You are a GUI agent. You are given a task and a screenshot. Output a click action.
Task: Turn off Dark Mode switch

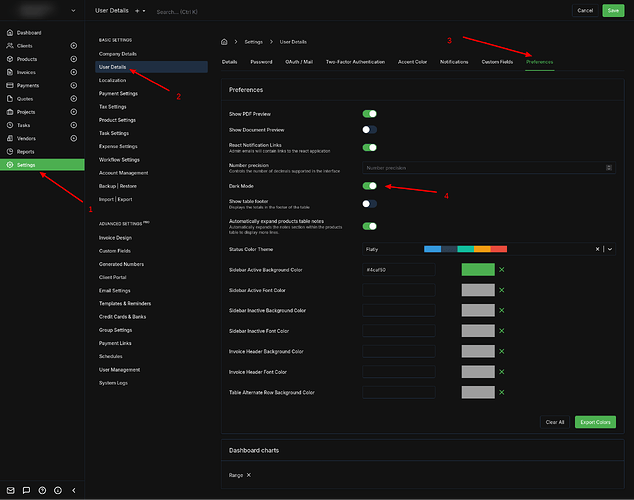[x=370, y=186]
